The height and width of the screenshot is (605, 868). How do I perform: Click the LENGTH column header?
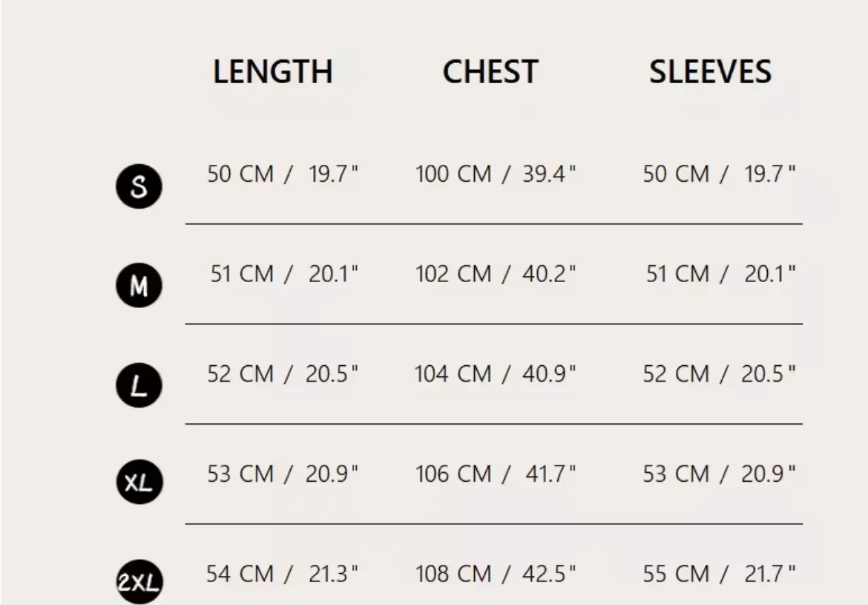click(273, 72)
